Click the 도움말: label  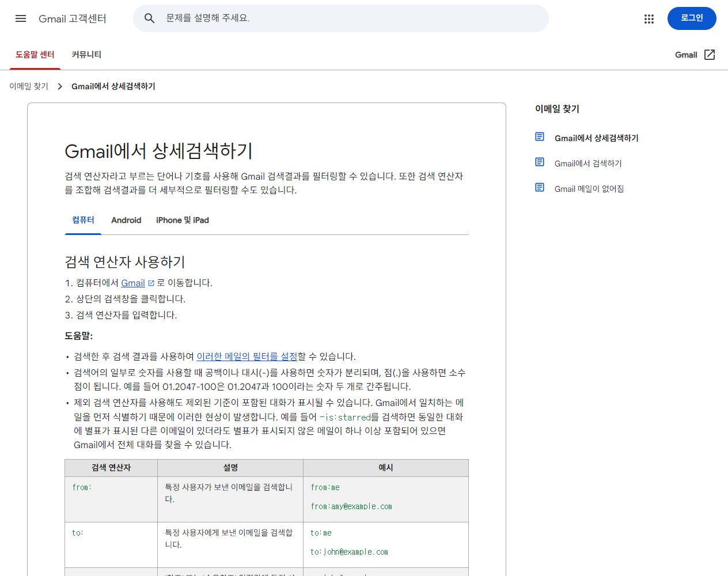click(79, 336)
